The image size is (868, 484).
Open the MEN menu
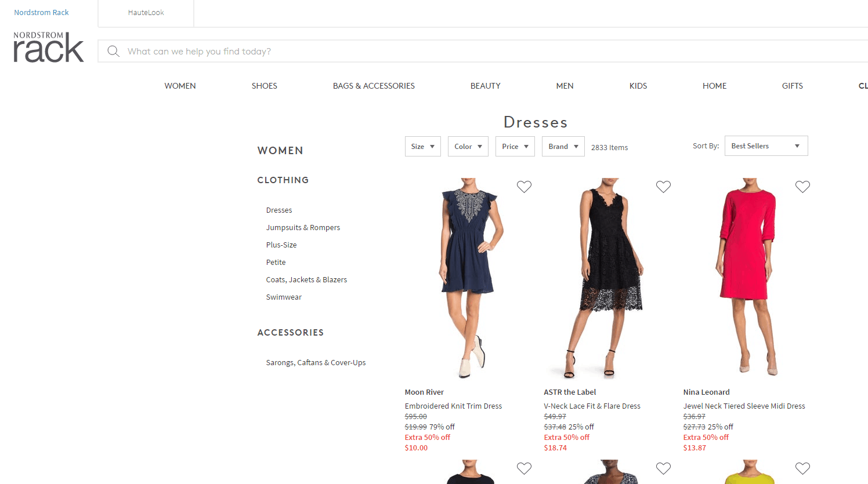click(x=565, y=86)
